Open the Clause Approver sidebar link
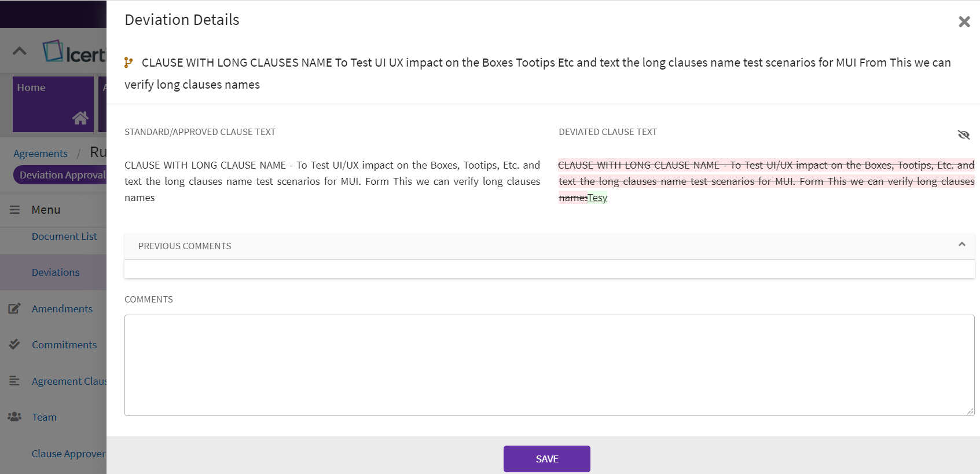The image size is (980, 474). (68, 454)
